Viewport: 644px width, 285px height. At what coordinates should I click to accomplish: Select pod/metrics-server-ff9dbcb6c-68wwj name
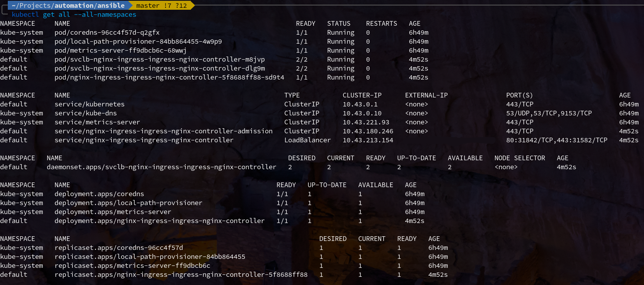click(x=121, y=50)
